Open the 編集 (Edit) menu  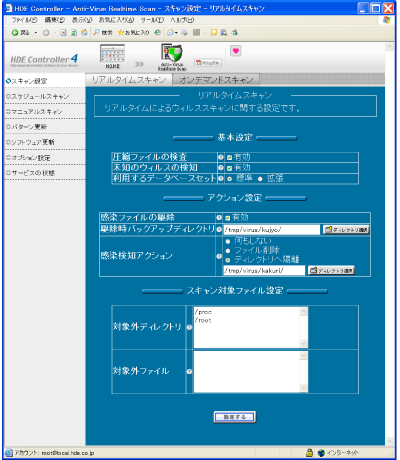[55, 20]
